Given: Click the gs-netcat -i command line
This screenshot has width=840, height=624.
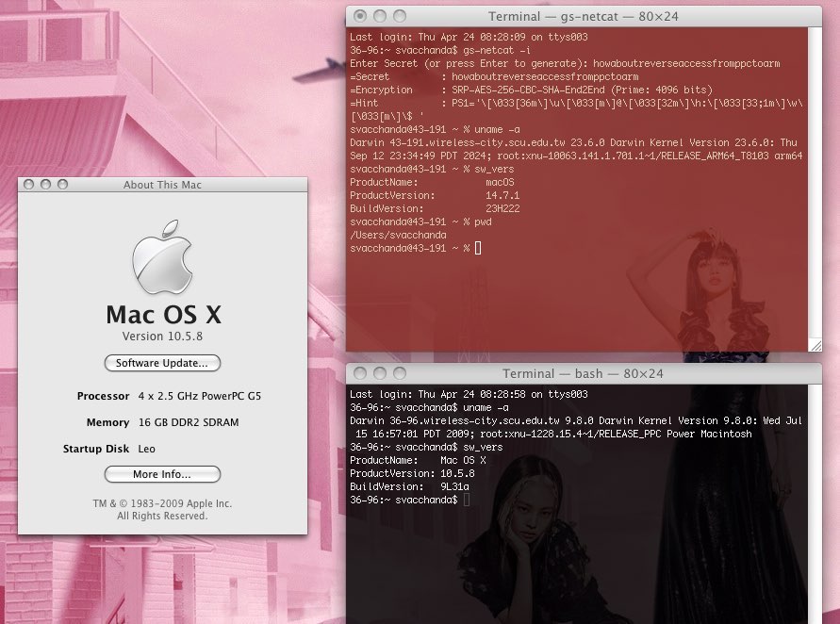Looking at the screenshot, I should tap(440, 50).
